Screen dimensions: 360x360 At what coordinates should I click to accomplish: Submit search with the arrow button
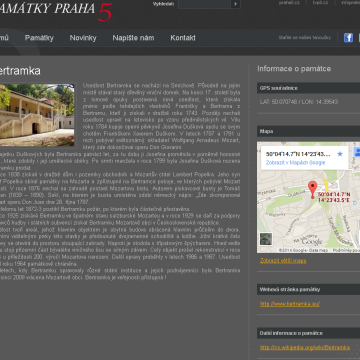[x=236, y=4]
